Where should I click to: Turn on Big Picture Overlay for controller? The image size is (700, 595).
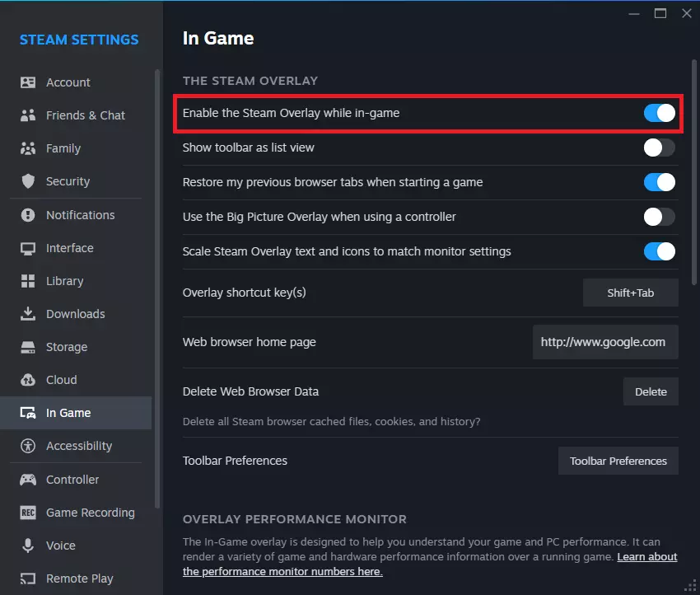659,217
